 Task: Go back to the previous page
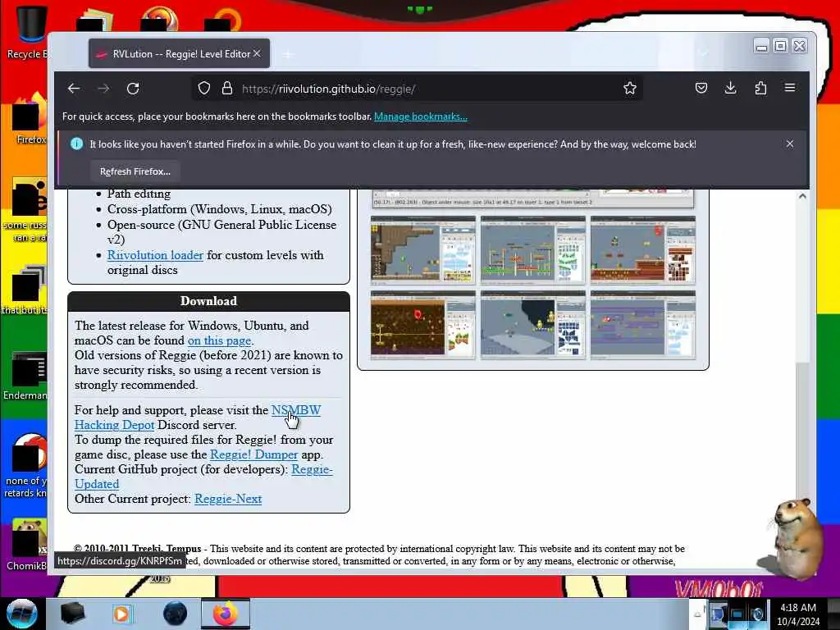74,89
